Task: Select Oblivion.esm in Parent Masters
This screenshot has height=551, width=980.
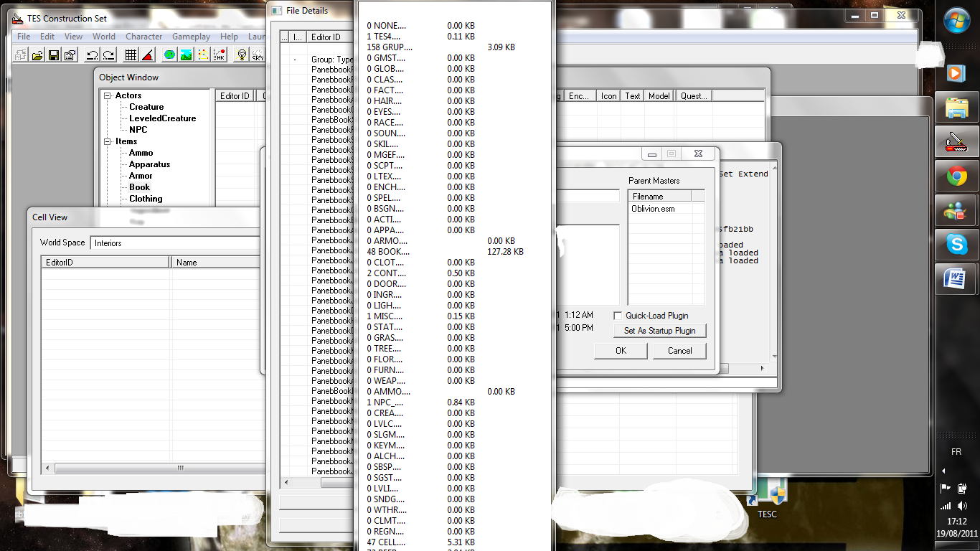Action: (653, 209)
